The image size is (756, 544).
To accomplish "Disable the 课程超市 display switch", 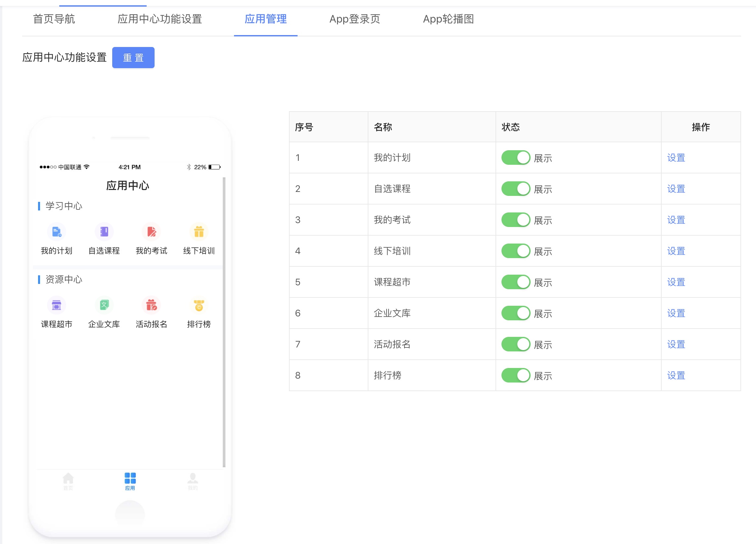I will click(516, 282).
